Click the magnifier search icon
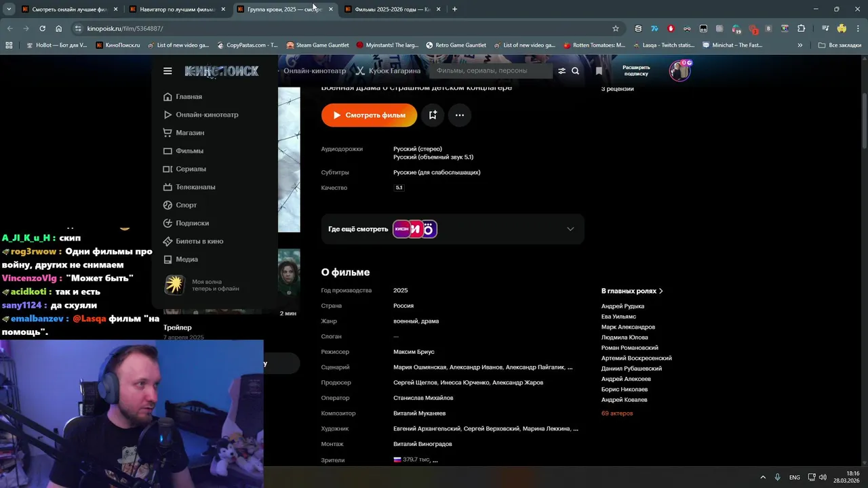The image size is (868, 488). coord(576,71)
